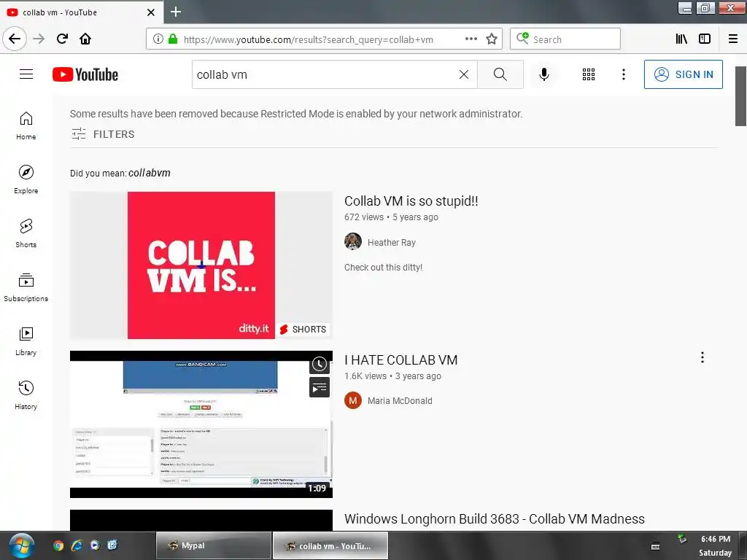Go to Home in YouTube sidebar
This screenshot has height=560, width=747.
(x=26, y=126)
